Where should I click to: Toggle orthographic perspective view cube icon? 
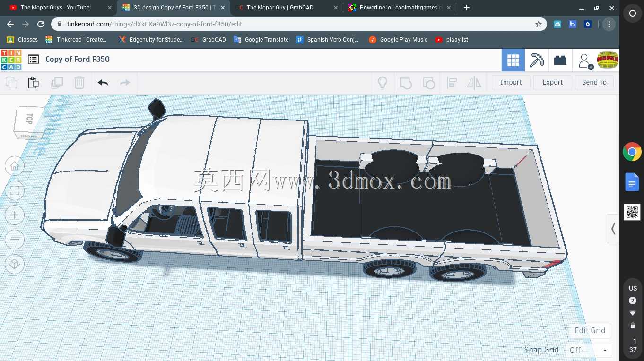click(x=15, y=264)
